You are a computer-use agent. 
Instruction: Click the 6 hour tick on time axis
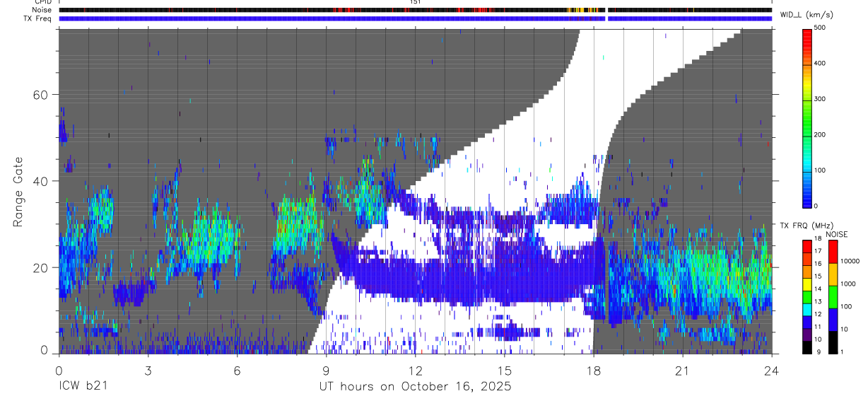click(x=237, y=371)
